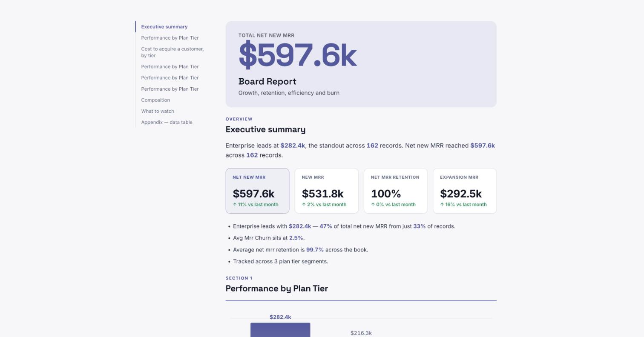
Task: Click the up arrow beside 11% vs last month
Action: coord(235,205)
